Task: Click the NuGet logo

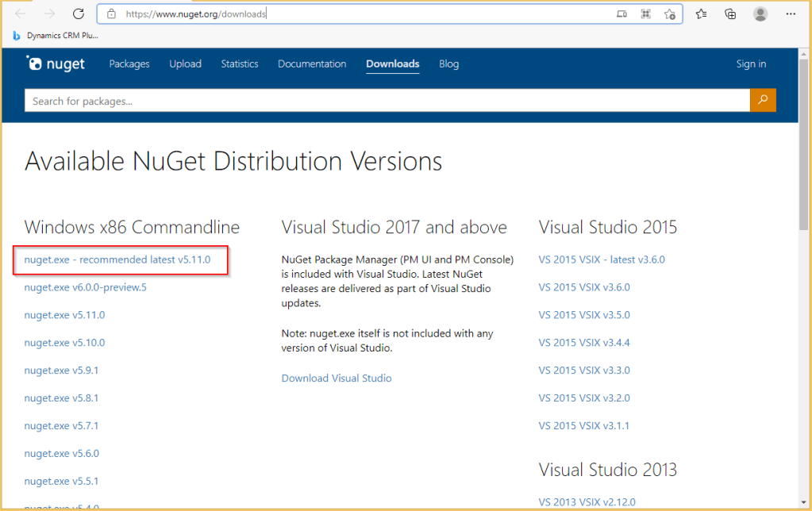Action: pos(56,64)
